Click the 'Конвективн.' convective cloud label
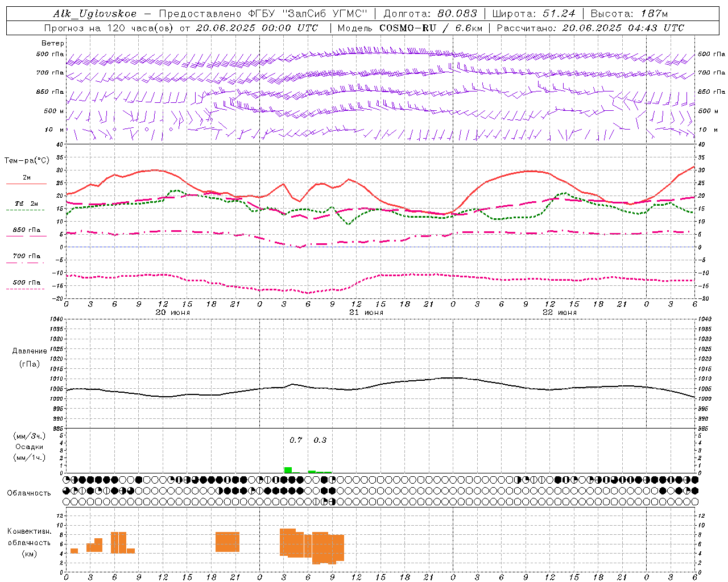 point(30,531)
